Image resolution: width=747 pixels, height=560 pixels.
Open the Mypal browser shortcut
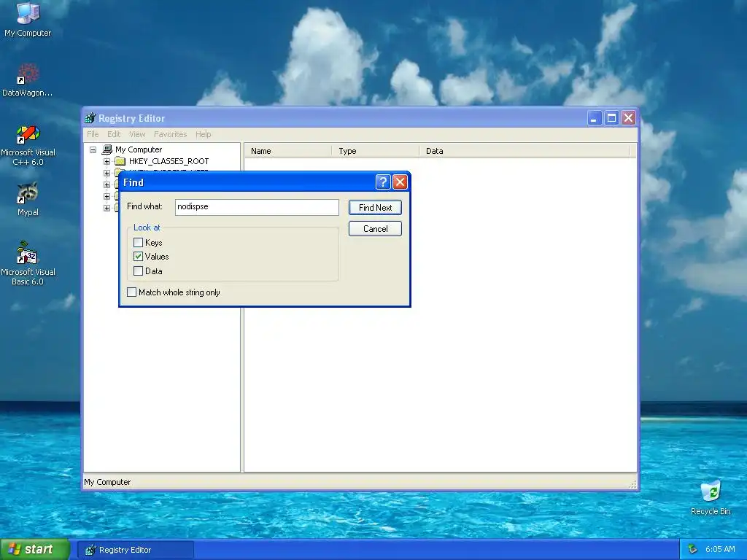28,199
